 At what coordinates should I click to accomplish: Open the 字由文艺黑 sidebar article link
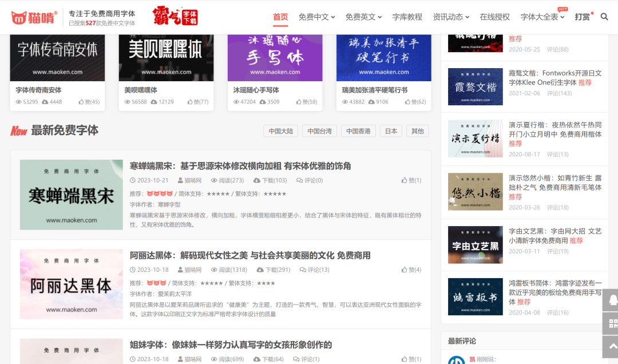pos(555,236)
